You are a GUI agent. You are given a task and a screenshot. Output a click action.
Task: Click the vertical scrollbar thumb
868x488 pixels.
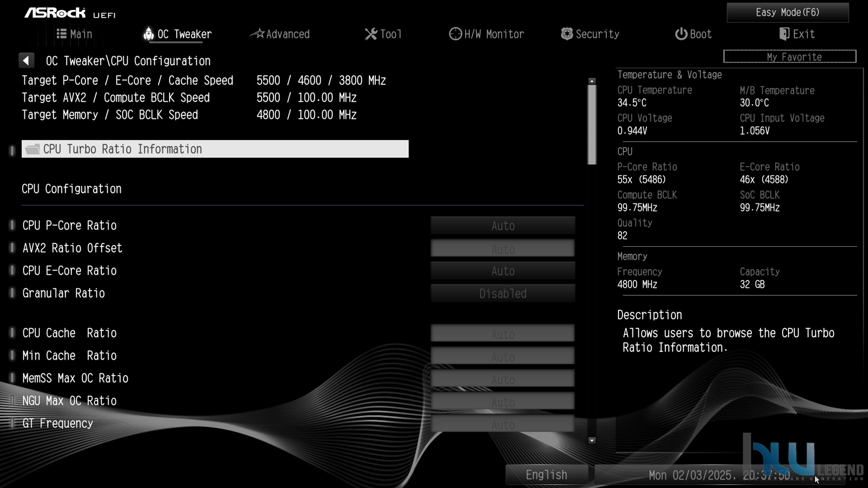[x=592, y=125]
